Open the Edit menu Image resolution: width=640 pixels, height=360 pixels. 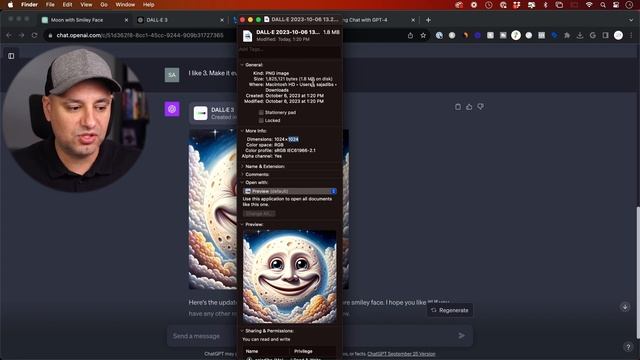[67, 5]
